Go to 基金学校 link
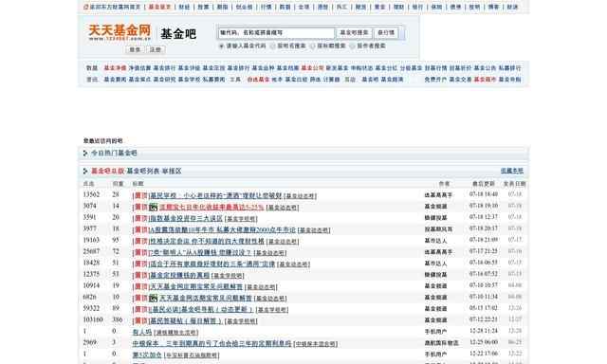Screen dimensions: 607x364 click(190, 80)
